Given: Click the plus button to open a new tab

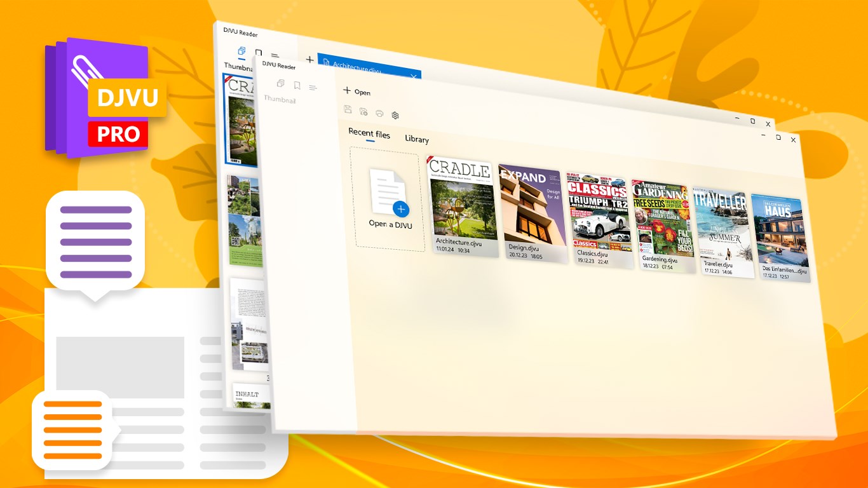Looking at the screenshot, I should (310, 59).
